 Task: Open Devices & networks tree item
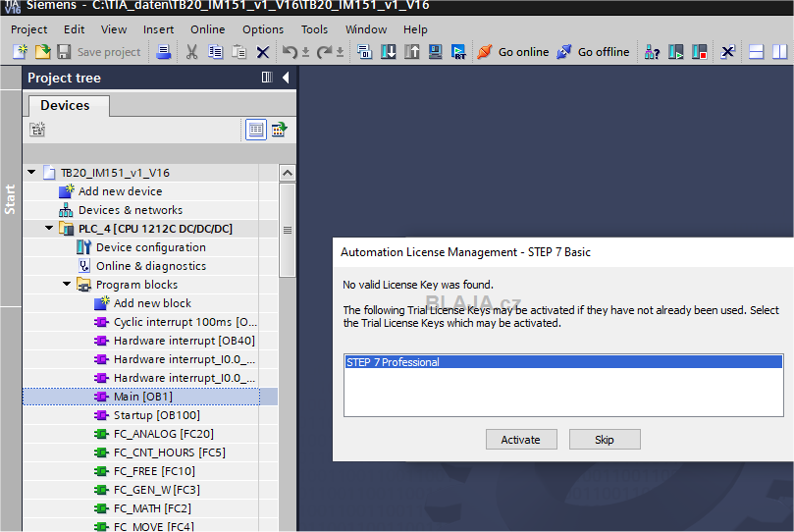[131, 210]
